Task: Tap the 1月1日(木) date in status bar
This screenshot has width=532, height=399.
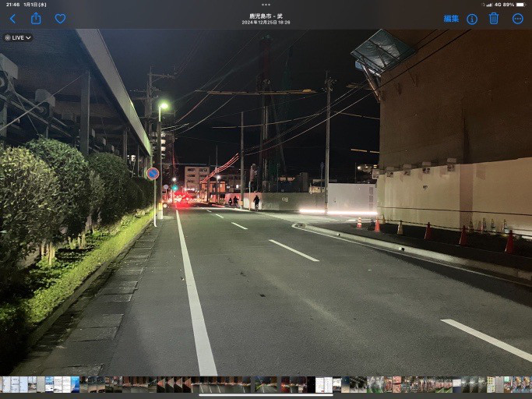Action: click(37, 5)
